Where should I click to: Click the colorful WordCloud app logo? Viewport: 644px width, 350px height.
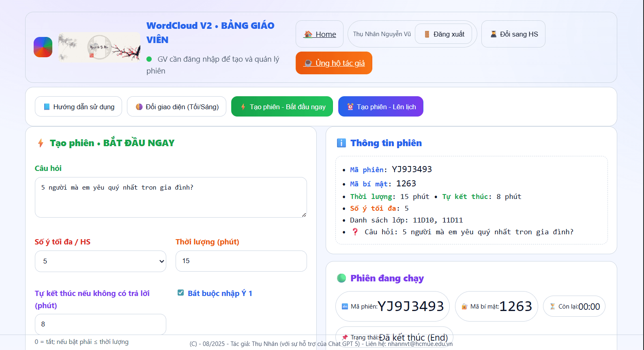(43, 47)
